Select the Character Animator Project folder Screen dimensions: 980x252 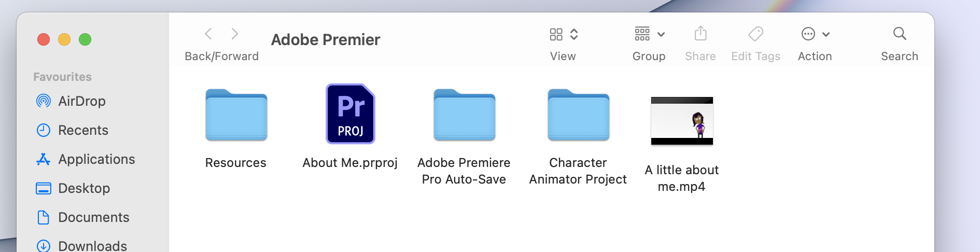579,115
